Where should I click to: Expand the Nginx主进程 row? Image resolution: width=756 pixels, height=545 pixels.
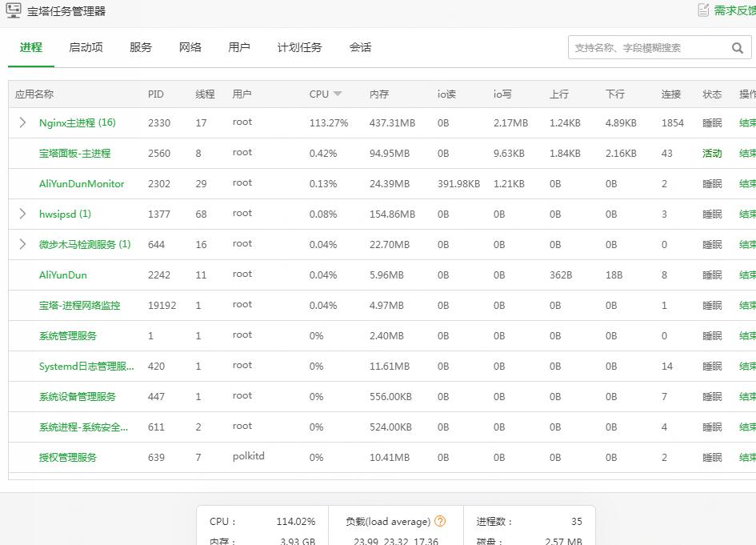22,122
